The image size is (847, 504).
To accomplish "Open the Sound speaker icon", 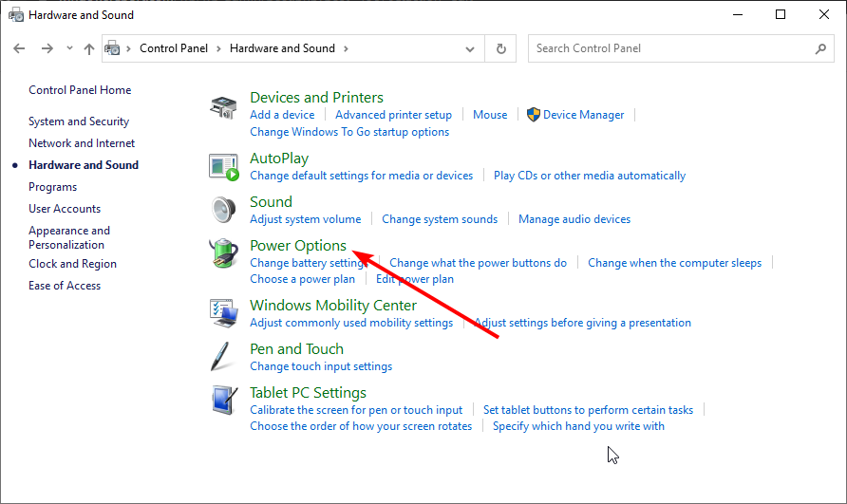I will pyautogui.click(x=223, y=210).
